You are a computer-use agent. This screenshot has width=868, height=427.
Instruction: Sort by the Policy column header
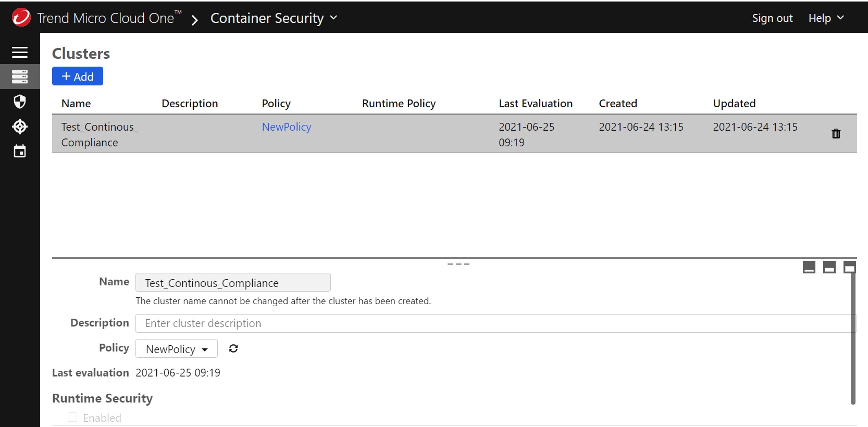pos(276,104)
